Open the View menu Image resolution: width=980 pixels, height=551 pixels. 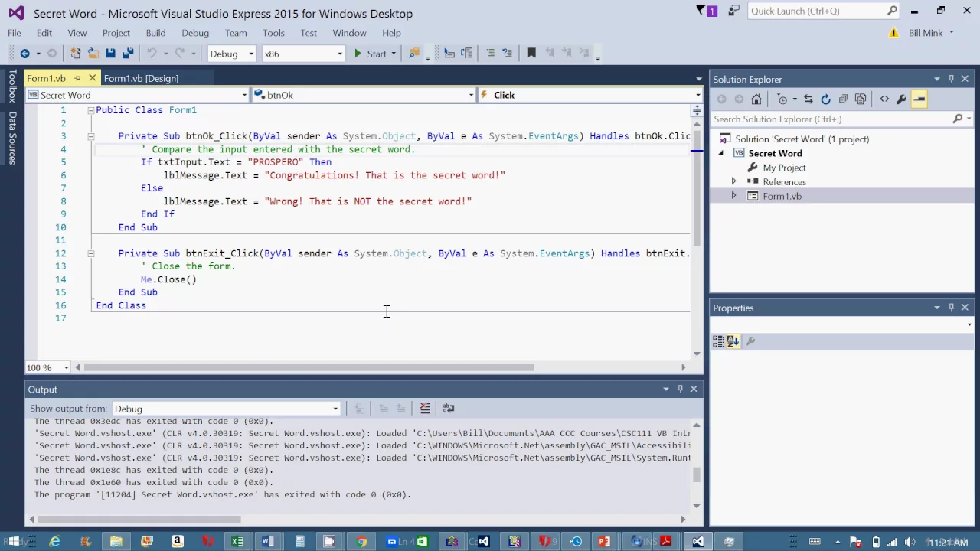click(77, 33)
